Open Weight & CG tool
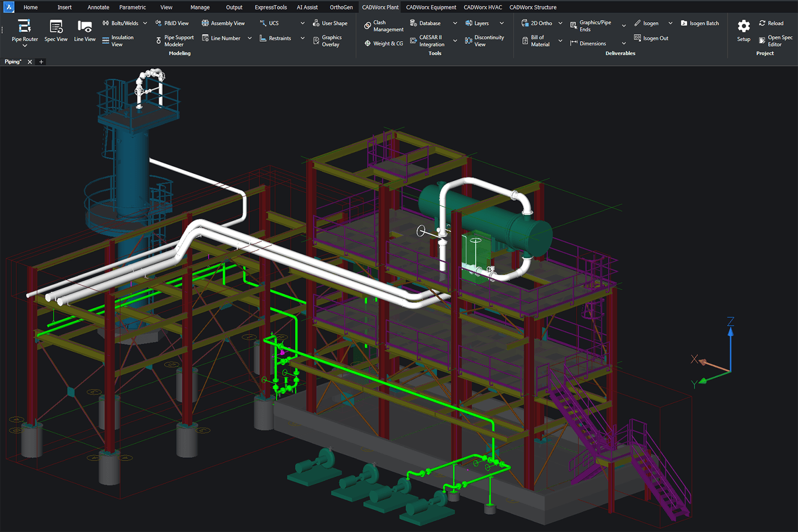The width and height of the screenshot is (798, 532). (383, 43)
